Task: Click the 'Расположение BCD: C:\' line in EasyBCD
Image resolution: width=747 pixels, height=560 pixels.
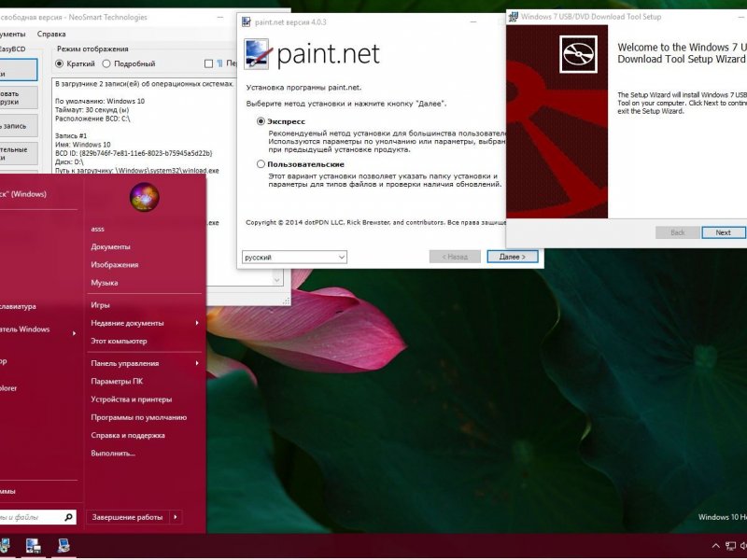Action: tap(92, 119)
